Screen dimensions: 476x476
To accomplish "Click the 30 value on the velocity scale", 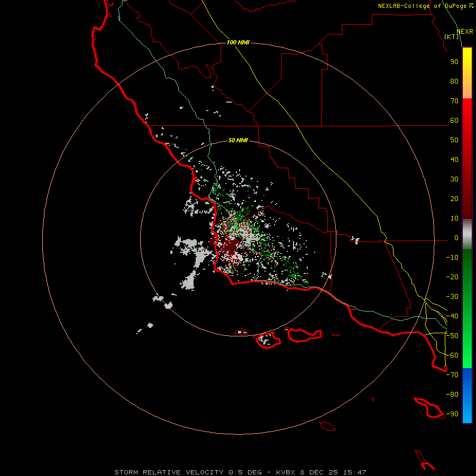I will click(454, 179).
